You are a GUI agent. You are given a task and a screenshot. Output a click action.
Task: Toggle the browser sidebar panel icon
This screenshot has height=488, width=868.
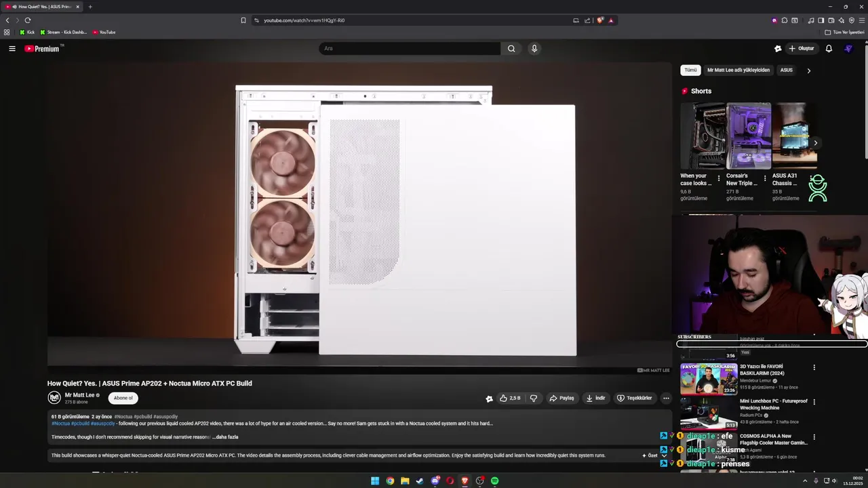(x=821, y=20)
